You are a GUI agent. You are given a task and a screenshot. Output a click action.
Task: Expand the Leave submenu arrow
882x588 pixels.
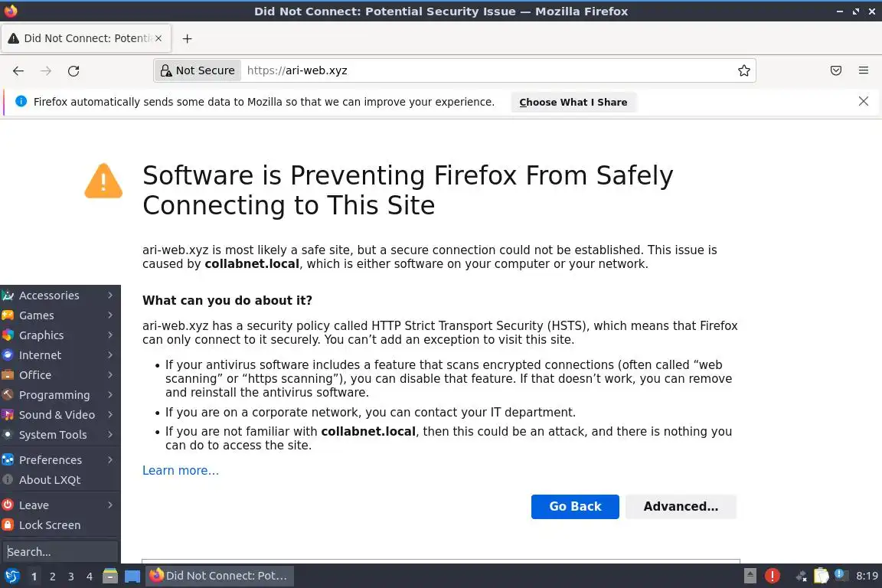(110, 505)
